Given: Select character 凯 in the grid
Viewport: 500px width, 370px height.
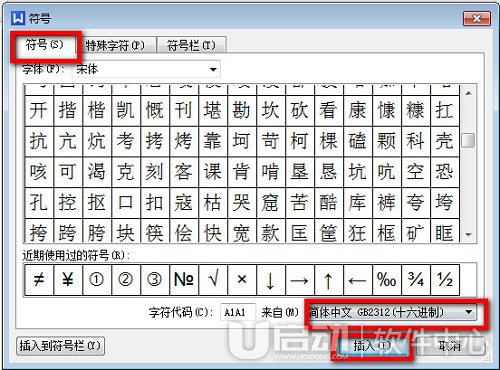Looking at the screenshot, I should tap(126, 110).
